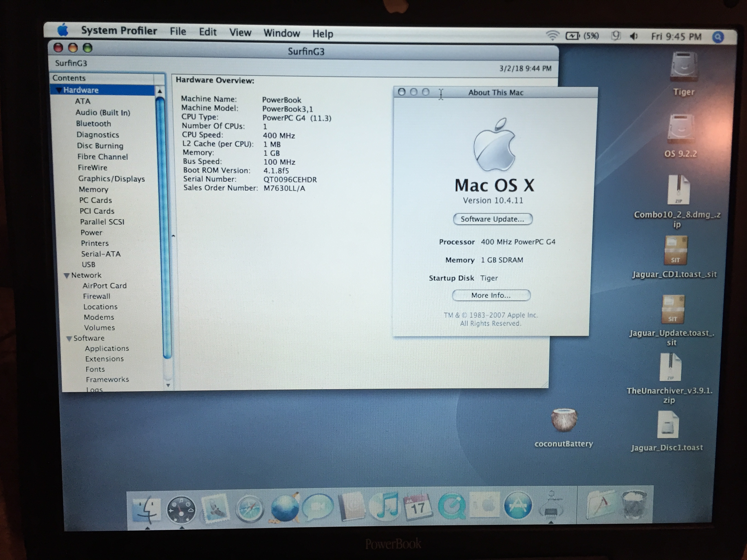Open the Help menu
This screenshot has width=747, height=560.
click(x=322, y=34)
